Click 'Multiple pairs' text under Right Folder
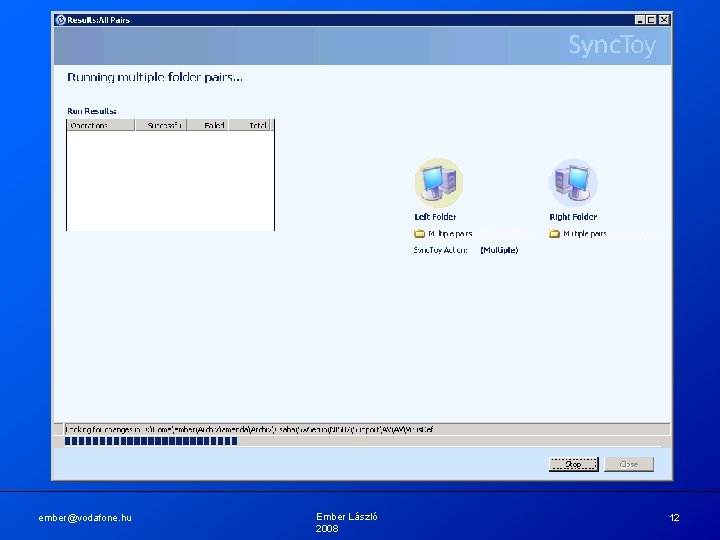The image size is (720, 540). coord(585,234)
